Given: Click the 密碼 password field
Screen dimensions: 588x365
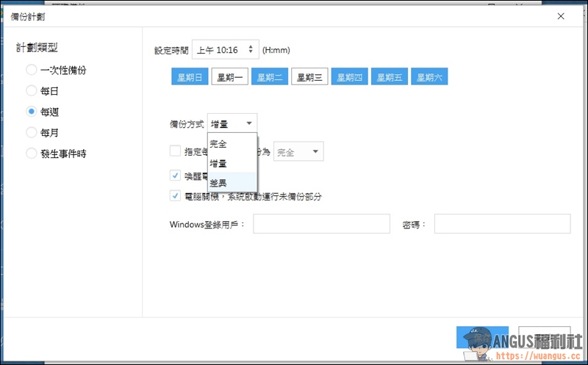Looking at the screenshot, I should point(502,224).
